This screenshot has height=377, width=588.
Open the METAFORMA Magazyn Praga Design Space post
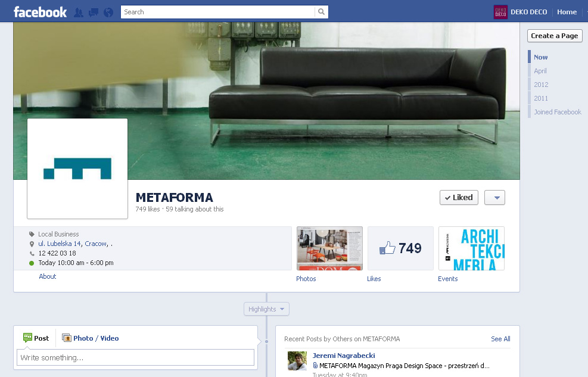[405, 366]
